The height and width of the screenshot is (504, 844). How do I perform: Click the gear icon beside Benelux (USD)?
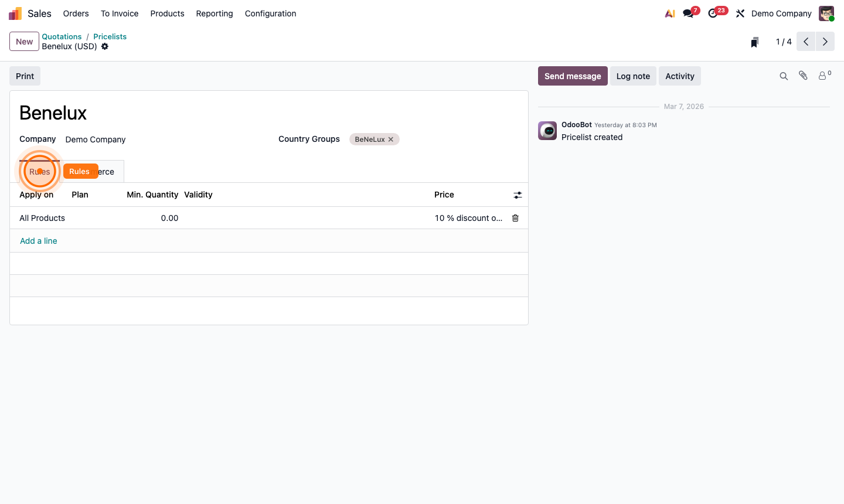pyautogui.click(x=104, y=46)
